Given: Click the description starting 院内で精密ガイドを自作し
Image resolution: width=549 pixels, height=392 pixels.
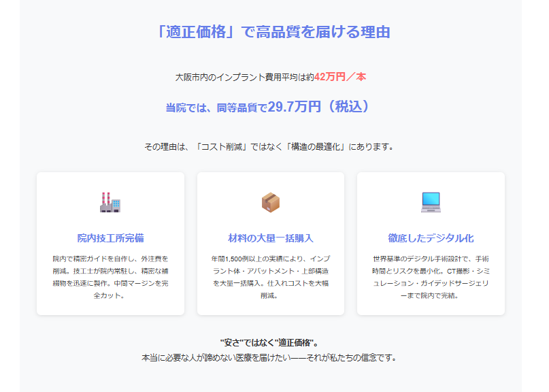Looking at the screenshot, I should 110,277.
